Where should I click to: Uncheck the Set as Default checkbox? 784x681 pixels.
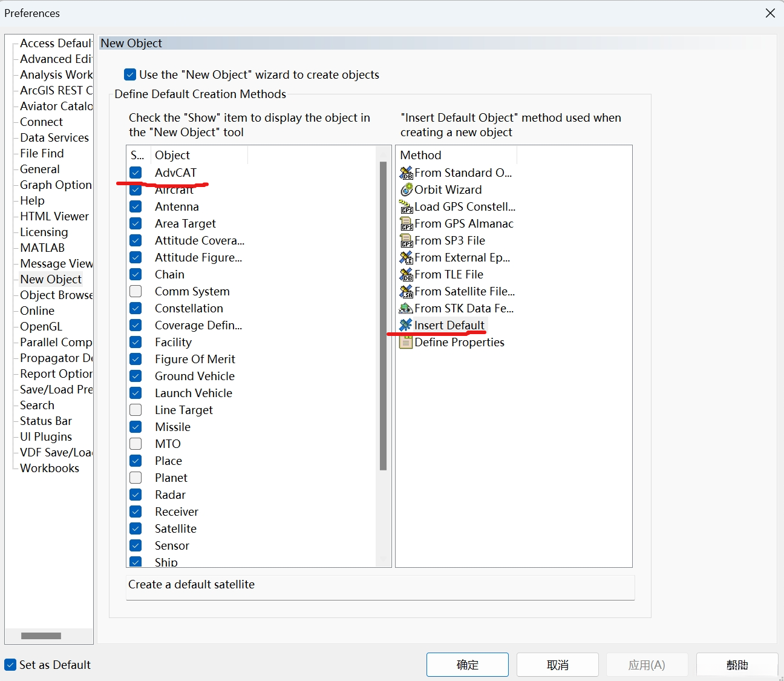(10, 665)
